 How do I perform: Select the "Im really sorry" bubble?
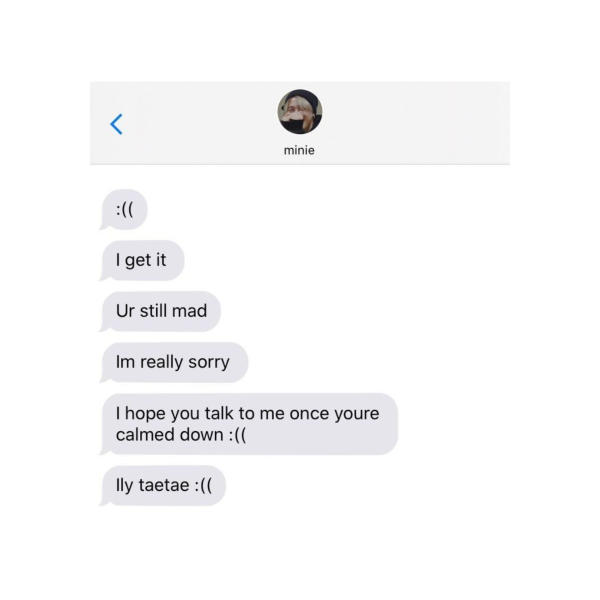[174, 362]
